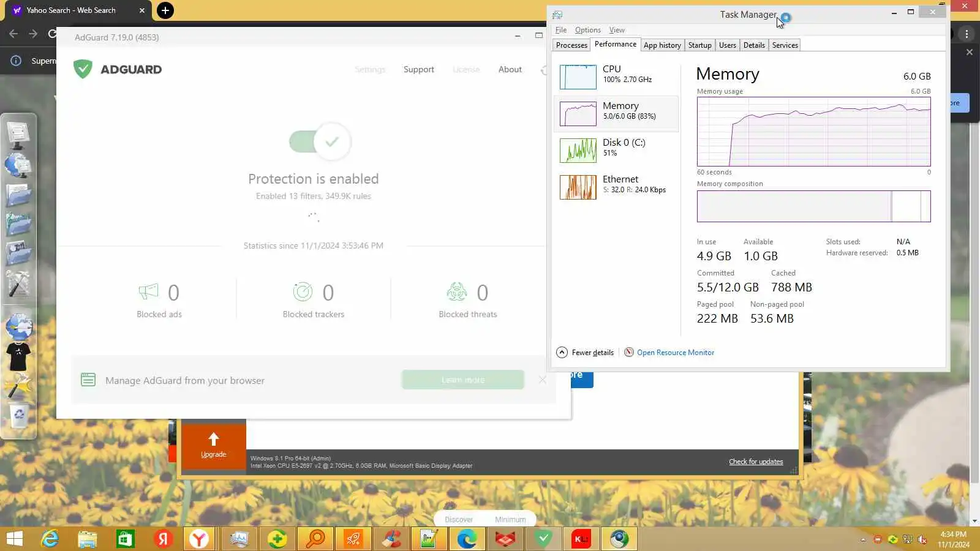Switch to the Processes tab in Task Manager
The image size is (980, 551).
point(571,45)
